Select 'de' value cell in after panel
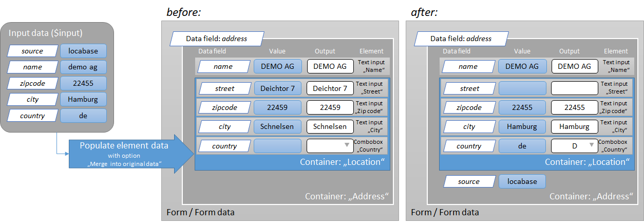644x224 pixels. pyautogui.click(x=522, y=146)
